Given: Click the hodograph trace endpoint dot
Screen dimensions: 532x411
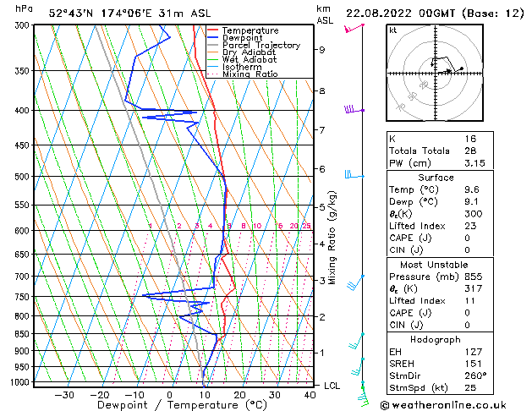Looking at the screenshot, I should point(462,68).
